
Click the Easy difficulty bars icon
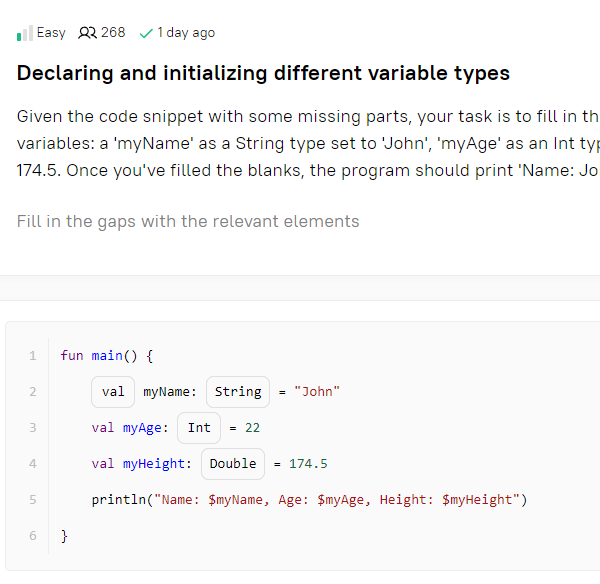[25, 33]
